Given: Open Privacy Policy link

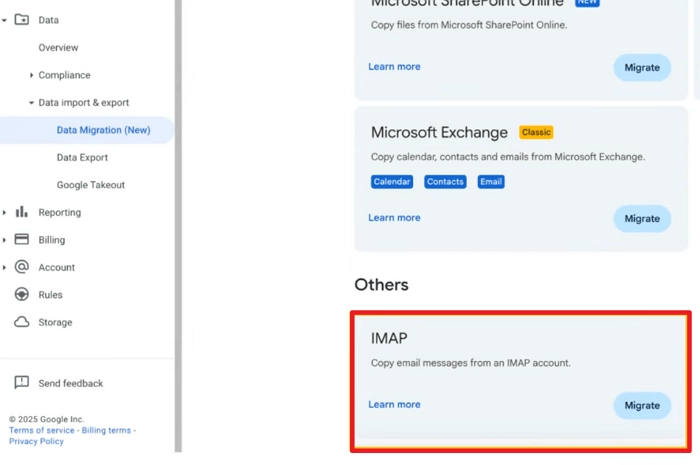Looking at the screenshot, I should (x=36, y=441).
